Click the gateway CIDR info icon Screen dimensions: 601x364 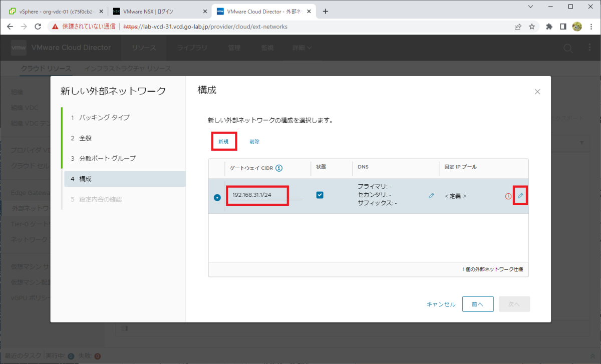[279, 168]
